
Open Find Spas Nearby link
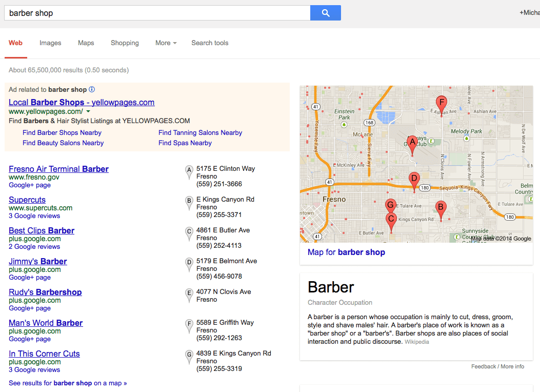[185, 143]
